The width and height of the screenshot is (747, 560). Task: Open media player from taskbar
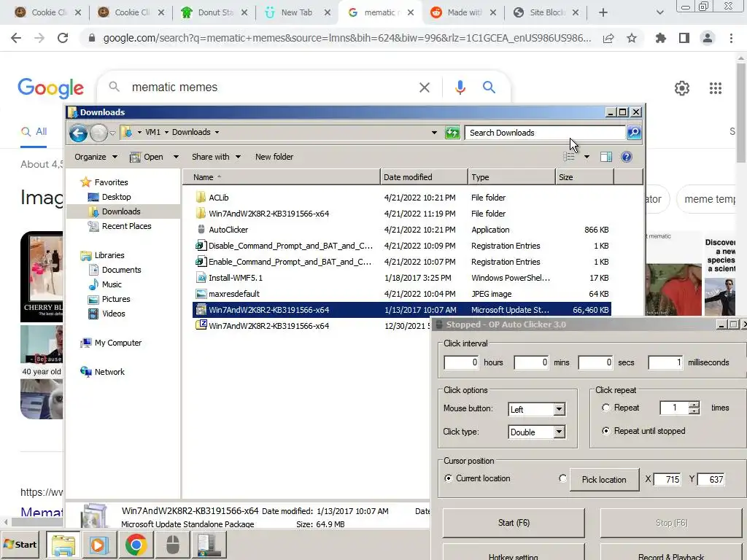point(99,545)
